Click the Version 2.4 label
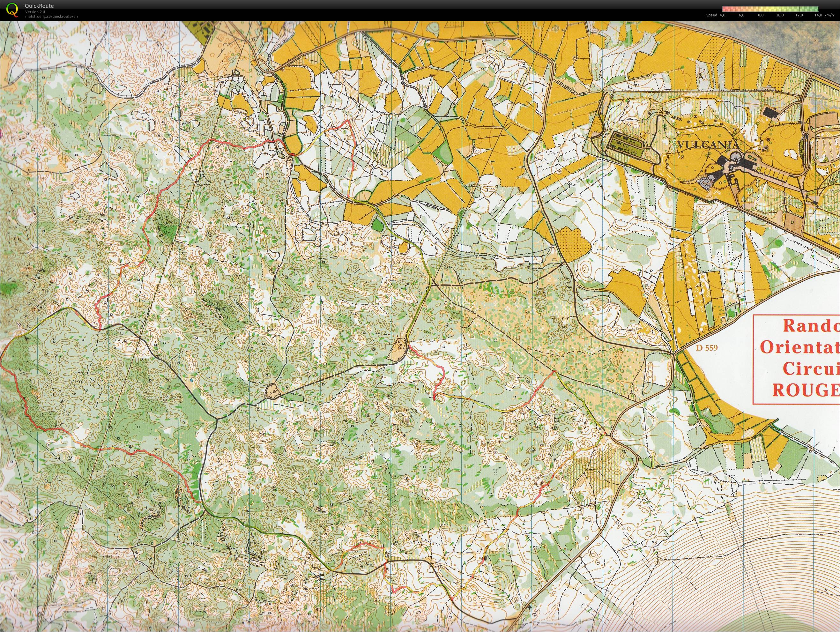Image resolution: width=840 pixels, height=632 pixels. coord(35,12)
